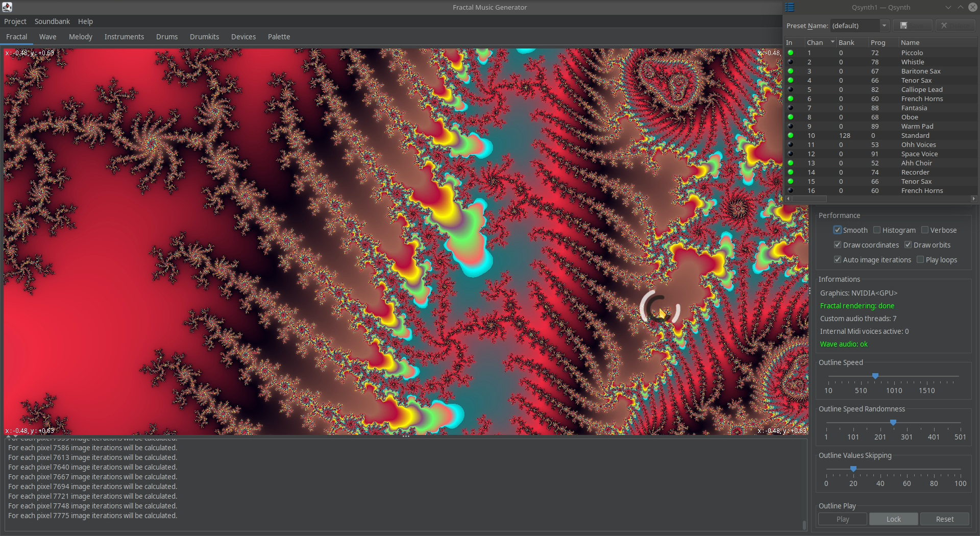Click the spinning busy cursor on the fractal

click(660, 308)
